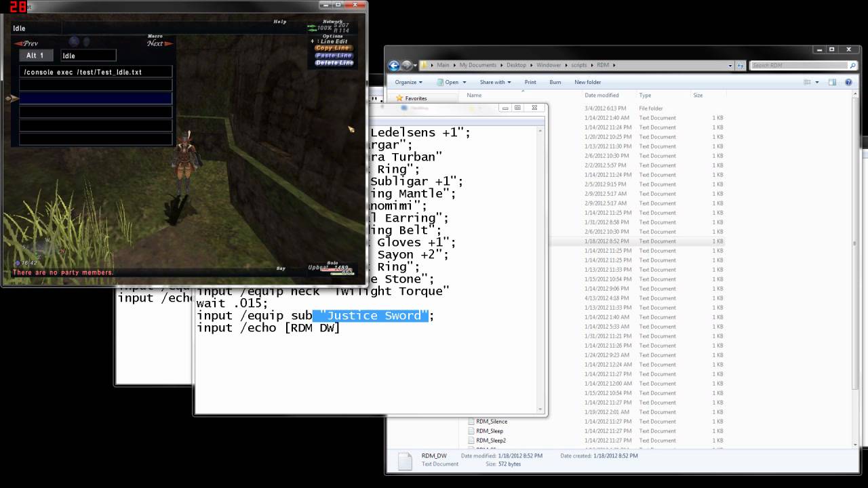Open the Organize dropdown menu
The width and height of the screenshot is (868, 488).
[408, 82]
